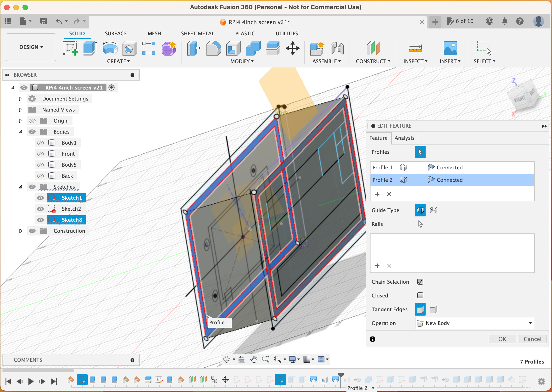Open the CONSTRUCT menu dropdown

click(373, 61)
